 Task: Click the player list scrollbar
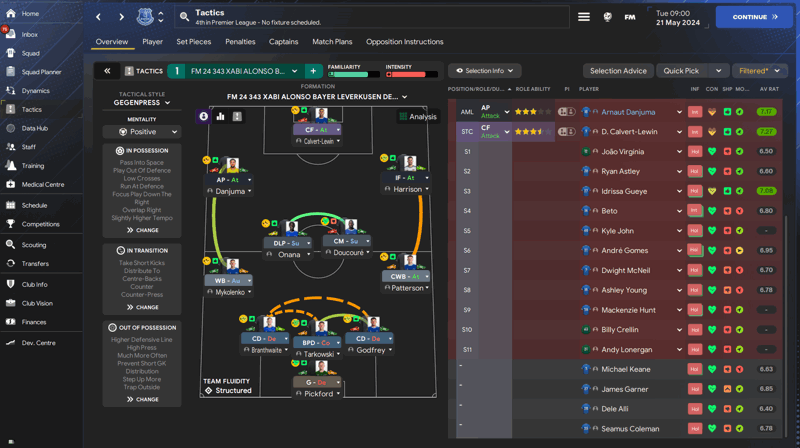(x=786, y=325)
